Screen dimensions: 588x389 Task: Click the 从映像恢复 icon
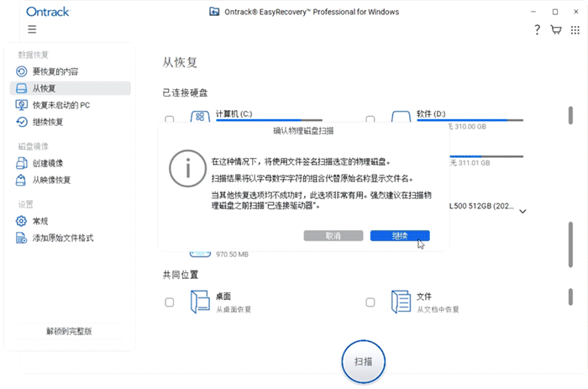point(21,180)
